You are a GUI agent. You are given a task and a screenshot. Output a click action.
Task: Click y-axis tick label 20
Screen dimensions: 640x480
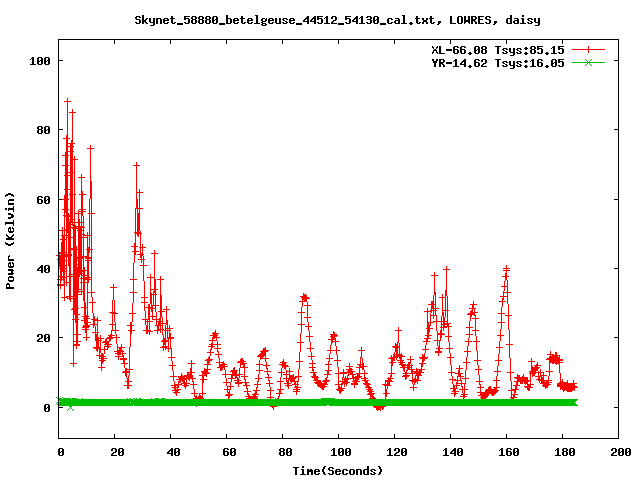click(x=43, y=338)
